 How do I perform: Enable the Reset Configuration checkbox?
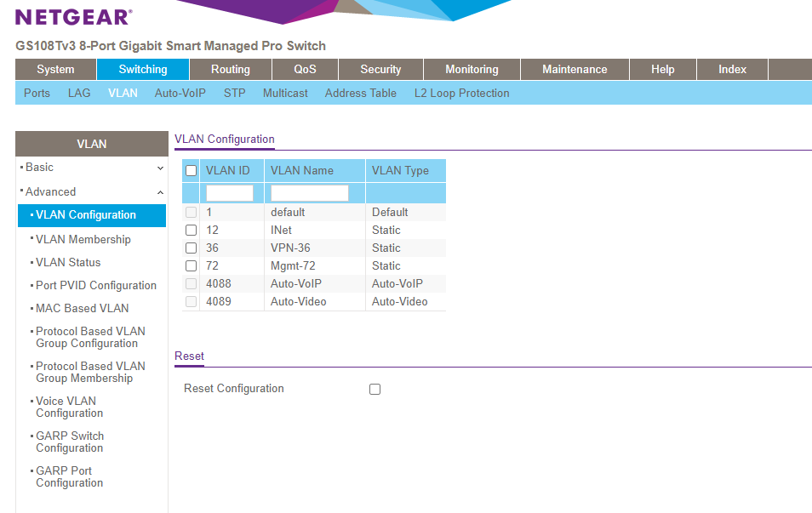pyautogui.click(x=375, y=390)
